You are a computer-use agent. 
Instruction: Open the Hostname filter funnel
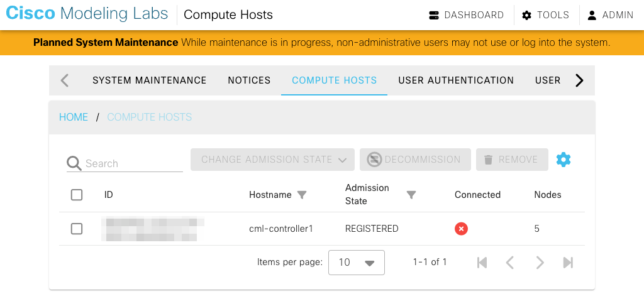(302, 195)
